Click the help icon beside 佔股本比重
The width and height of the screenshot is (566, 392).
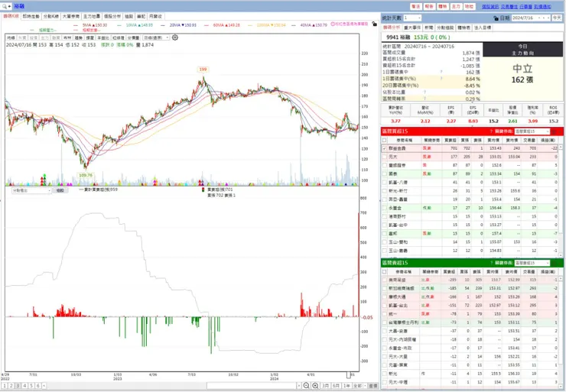(x=424, y=92)
